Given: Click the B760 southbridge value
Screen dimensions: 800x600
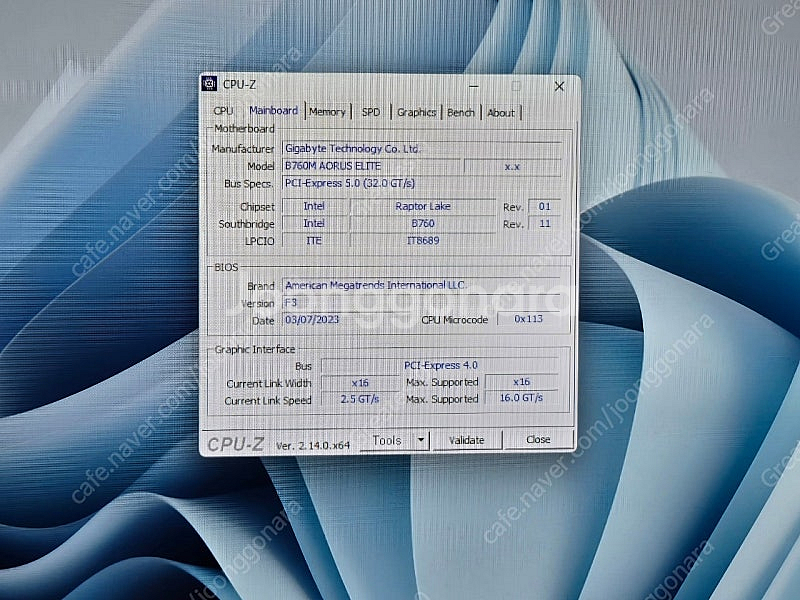Looking at the screenshot, I should tap(422, 223).
